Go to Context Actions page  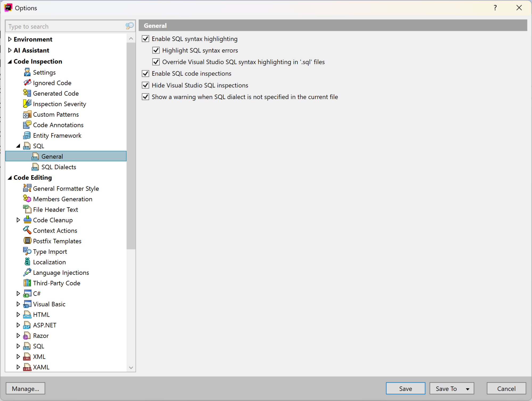coord(55,230)
